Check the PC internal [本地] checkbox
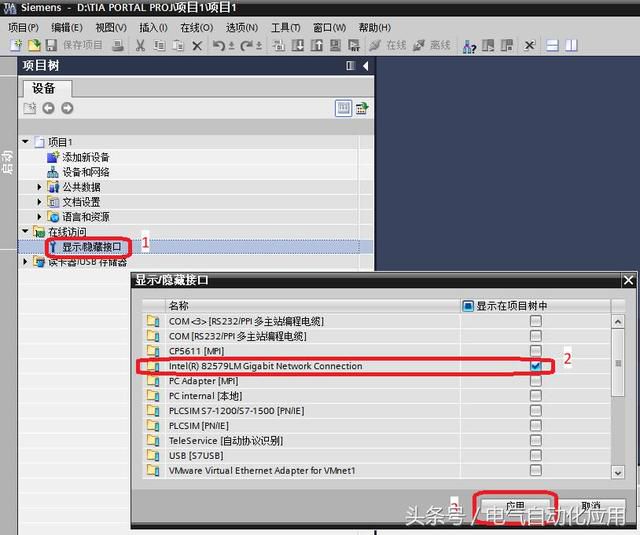The height and width of the screenshot is (535, 640). click(x=536, y=396)
